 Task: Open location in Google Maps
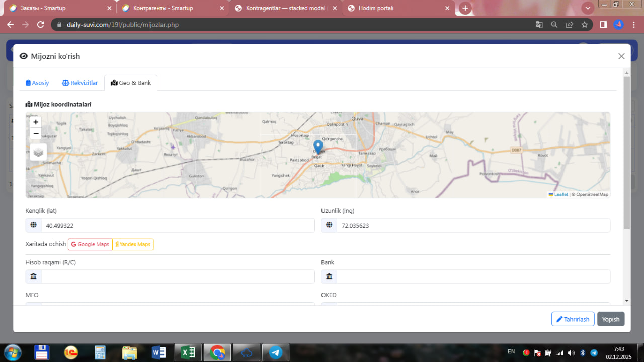[x=90, y=244]
